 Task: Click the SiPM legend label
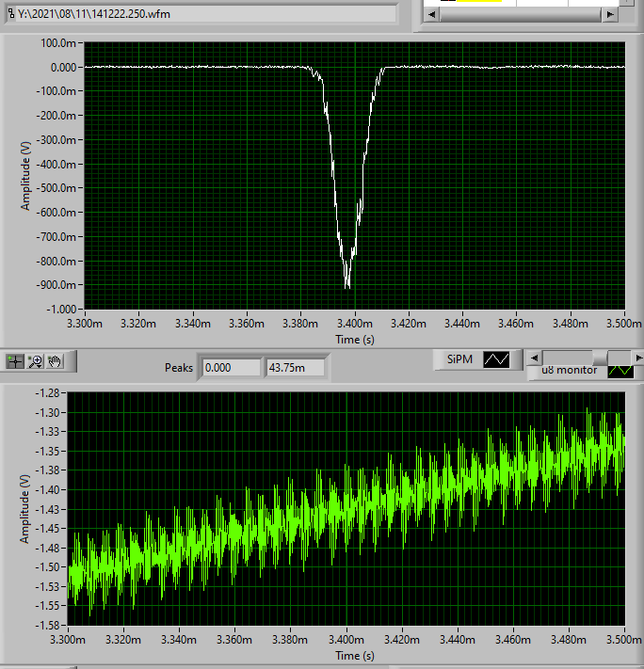[x=459, y=359]
